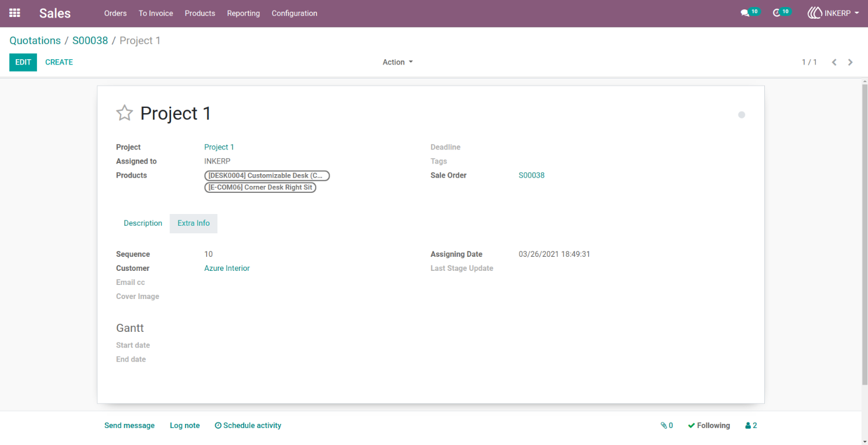Switch to the Description tab
Image resolution: width=868 pixels, height=445 pixels.
143,223
